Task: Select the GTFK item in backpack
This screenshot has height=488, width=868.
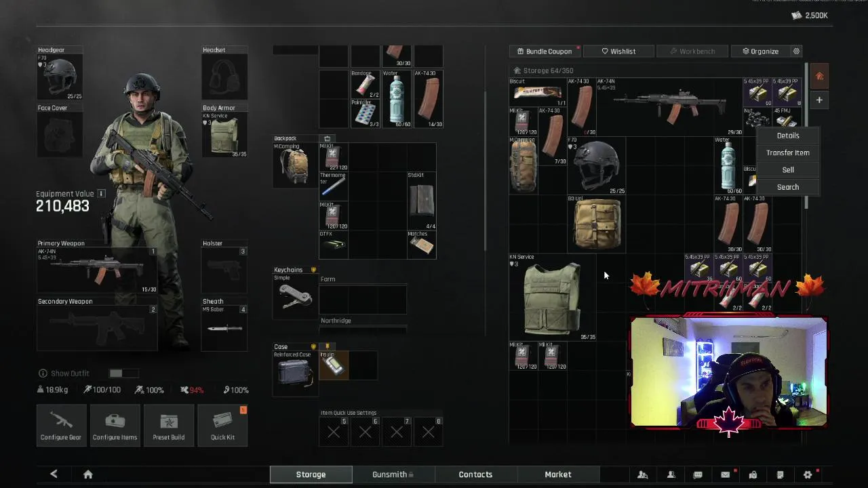Action: click(333, 245)
